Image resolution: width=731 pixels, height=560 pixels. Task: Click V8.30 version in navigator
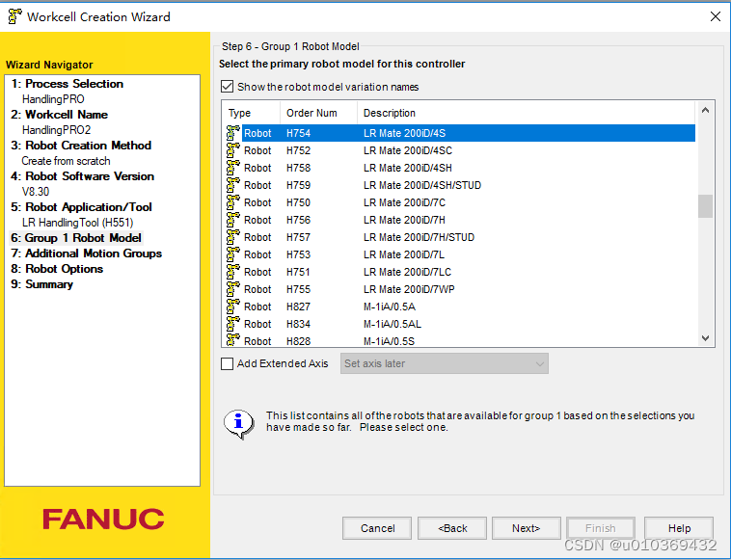tap(36, 192)
